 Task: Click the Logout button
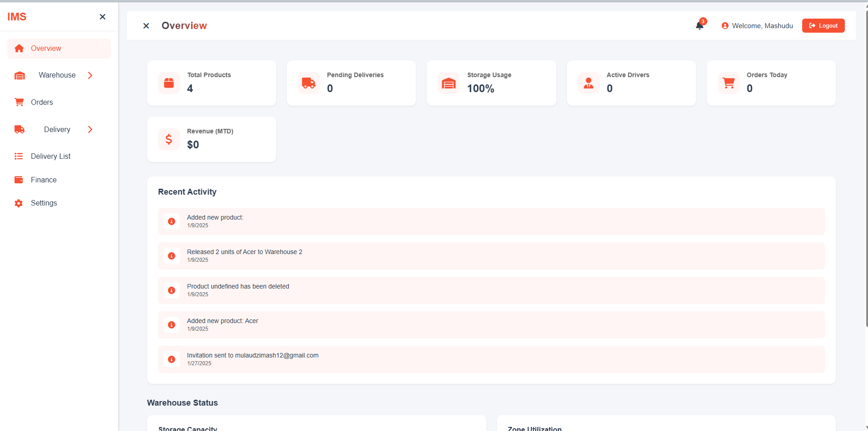[823, 26]
